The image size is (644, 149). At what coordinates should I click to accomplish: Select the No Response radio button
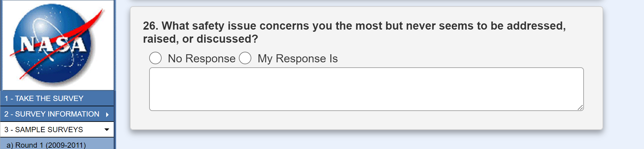tap(155, 58)
